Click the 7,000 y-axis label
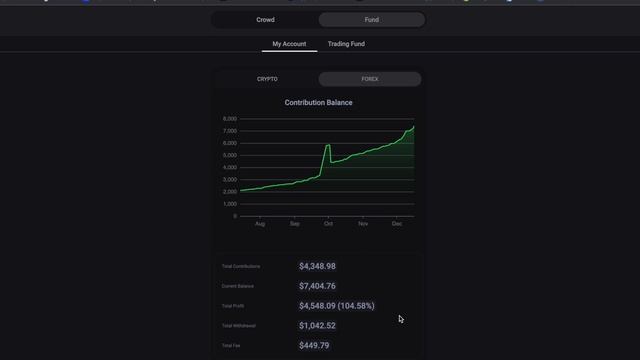The width and height of the screenshot is (640, 360). 230,131
